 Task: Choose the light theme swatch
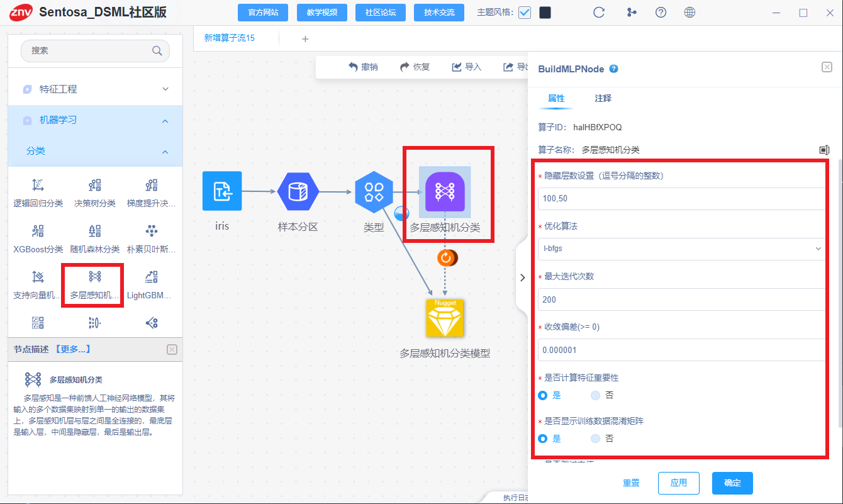pos(525,13)
